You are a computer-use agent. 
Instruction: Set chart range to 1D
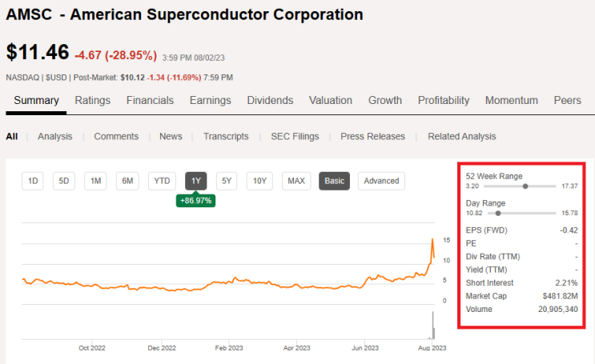tap(33, 181)
